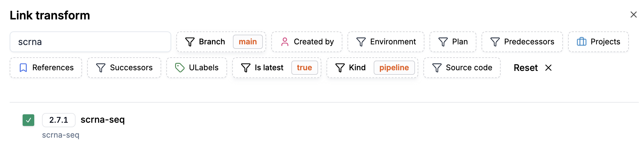Open the Successors filter dropdown
The image size is (644, 147).
(124, 68)
